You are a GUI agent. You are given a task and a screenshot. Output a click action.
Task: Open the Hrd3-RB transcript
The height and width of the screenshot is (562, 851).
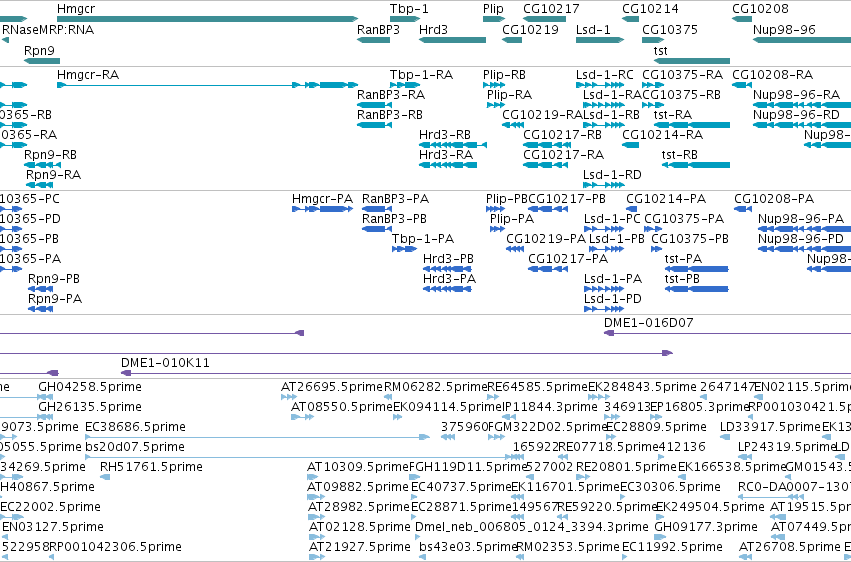(453, 145)
